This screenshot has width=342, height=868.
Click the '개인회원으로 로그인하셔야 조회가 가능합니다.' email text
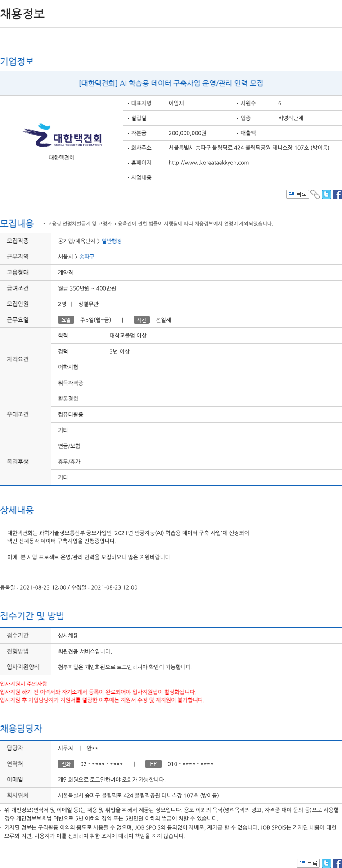(x=112, y=780)
